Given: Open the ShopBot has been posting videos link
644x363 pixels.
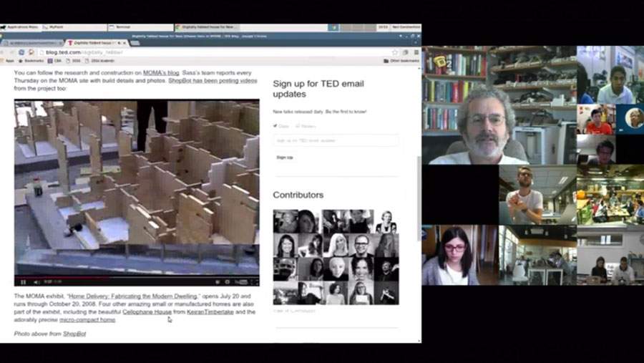Looking at the screenshot, I should coord(213,81).
